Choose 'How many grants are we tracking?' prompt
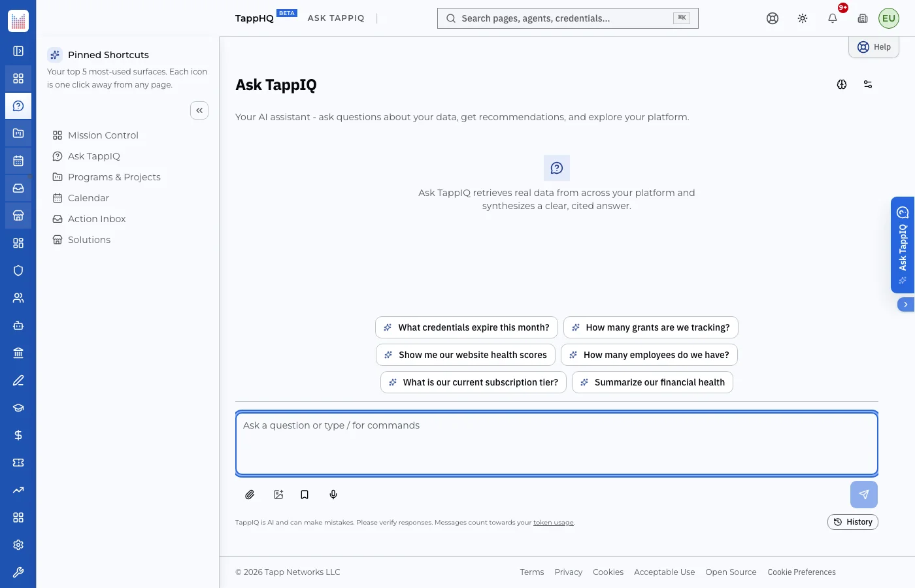Screen dimensions: 915x588 (x=651, y=327)
